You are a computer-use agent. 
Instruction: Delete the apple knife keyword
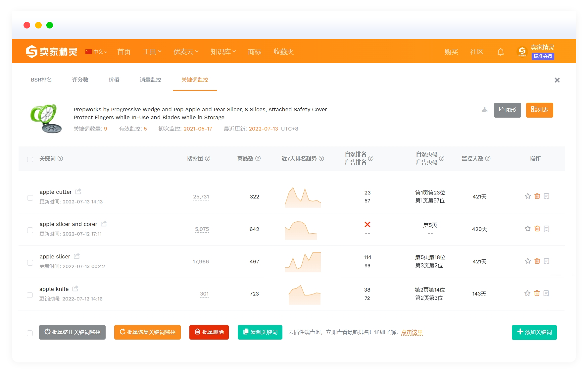click(537, 293)
